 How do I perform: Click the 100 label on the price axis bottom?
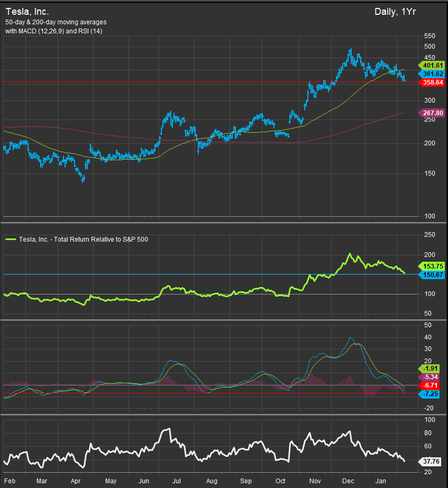pyautogui.click(x=429, y=216)
